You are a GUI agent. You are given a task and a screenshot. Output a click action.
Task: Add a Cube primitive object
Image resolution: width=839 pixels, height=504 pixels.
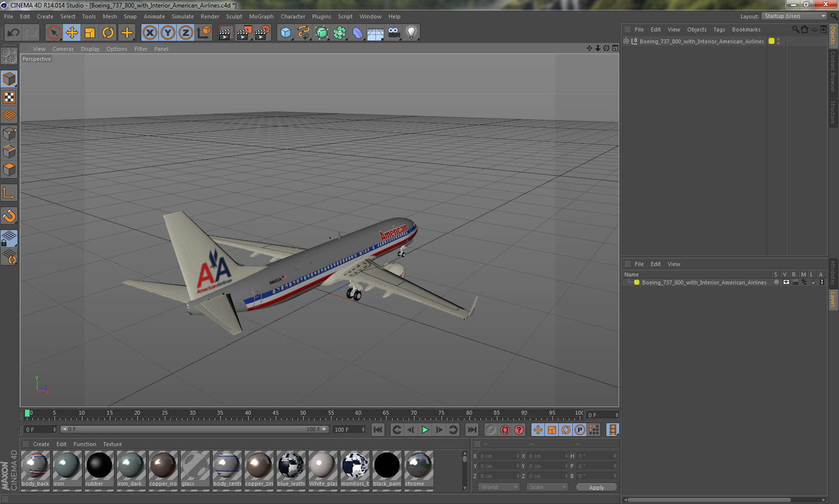[x=286, y=33]
